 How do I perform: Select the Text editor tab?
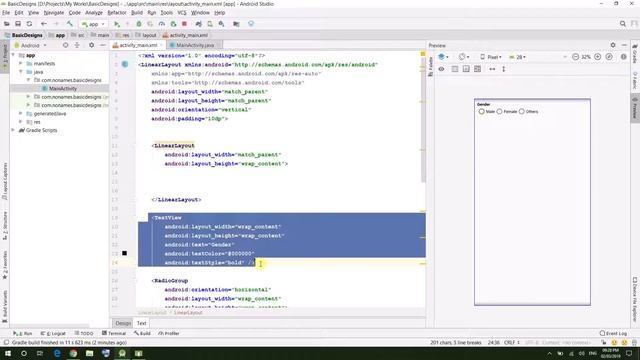point(141,323)
